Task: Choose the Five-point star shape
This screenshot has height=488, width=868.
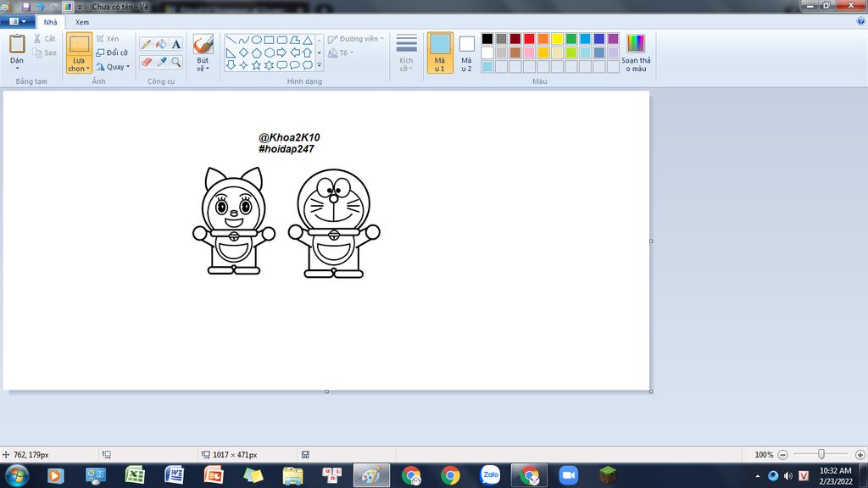Action: (x=256, y=65)
